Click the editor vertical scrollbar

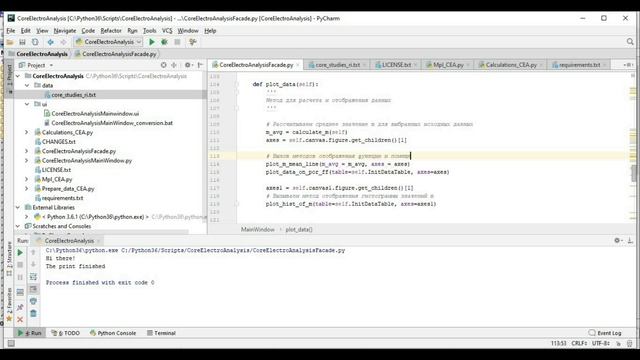[633, 173]
